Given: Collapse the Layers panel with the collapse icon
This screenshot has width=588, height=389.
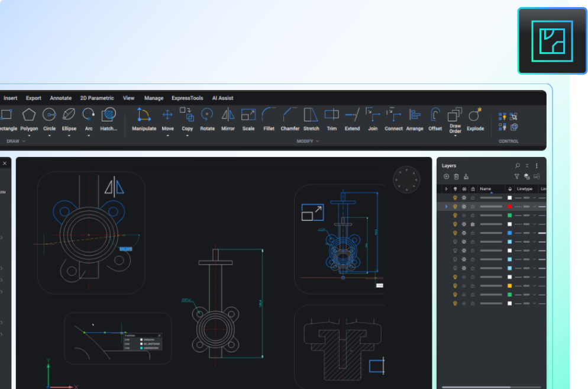Looking at the screenshot, I should 527,166.
